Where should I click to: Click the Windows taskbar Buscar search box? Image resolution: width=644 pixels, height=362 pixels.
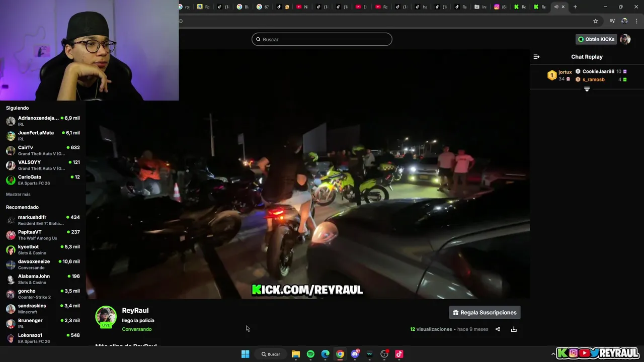click(271, 354)
